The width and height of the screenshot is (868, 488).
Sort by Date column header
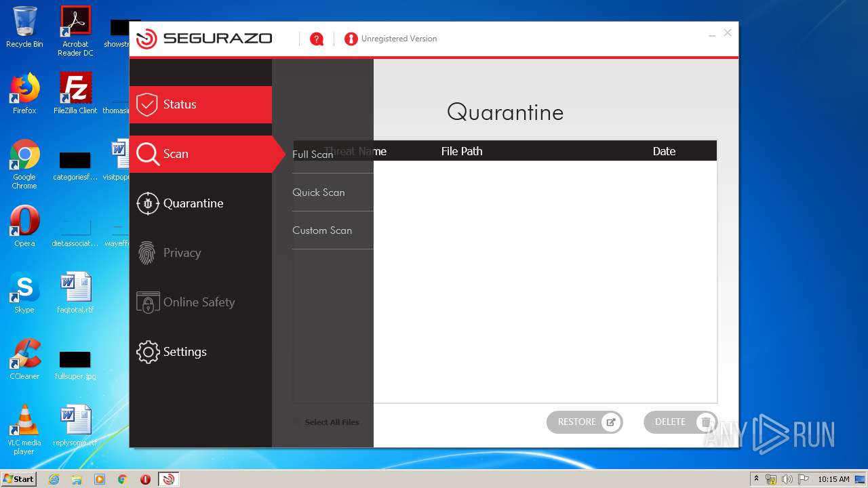[x=664, y=151]
